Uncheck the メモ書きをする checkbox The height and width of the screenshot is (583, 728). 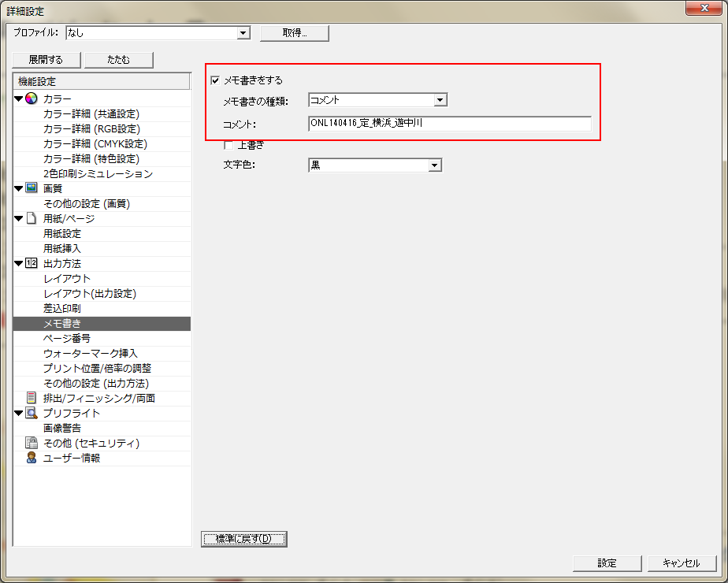coord(215,80)
